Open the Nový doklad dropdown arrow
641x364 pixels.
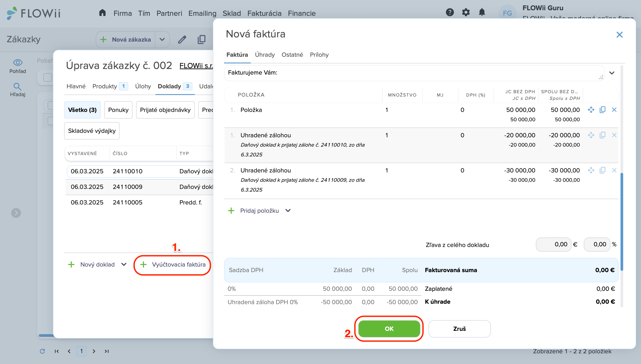pos(124,264)
